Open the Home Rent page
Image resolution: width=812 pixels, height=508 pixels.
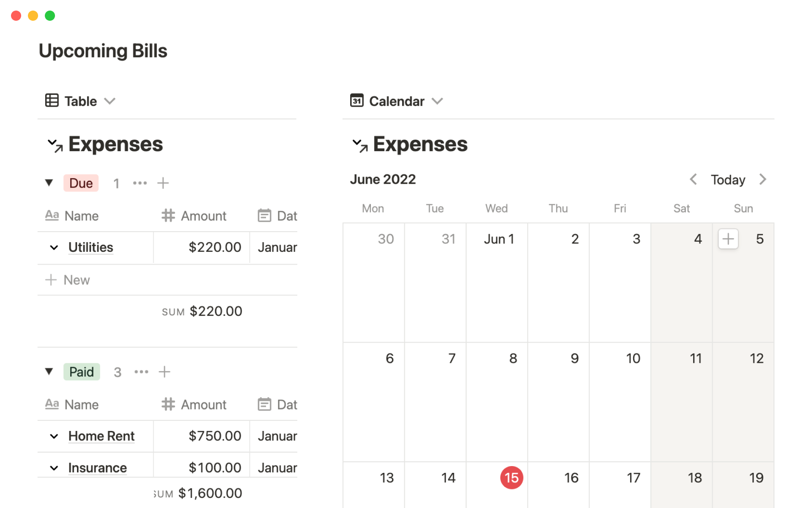[x=101, y=436]
